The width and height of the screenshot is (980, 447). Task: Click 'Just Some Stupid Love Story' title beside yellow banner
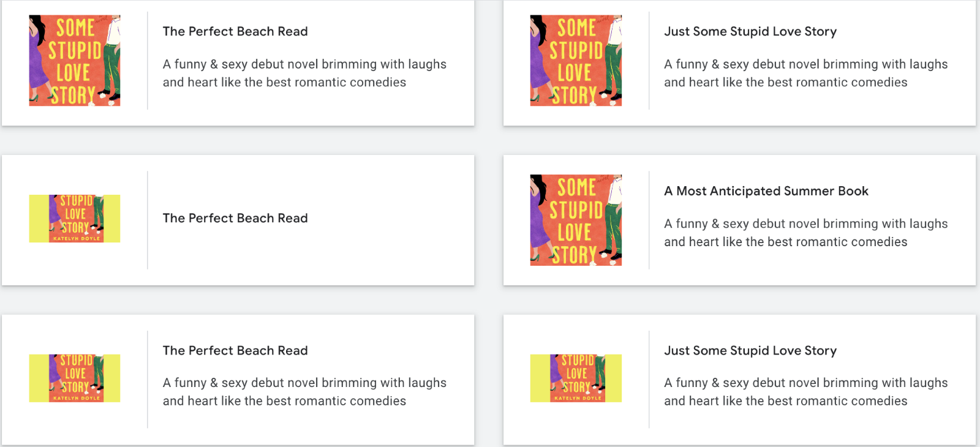click(750, 350)
